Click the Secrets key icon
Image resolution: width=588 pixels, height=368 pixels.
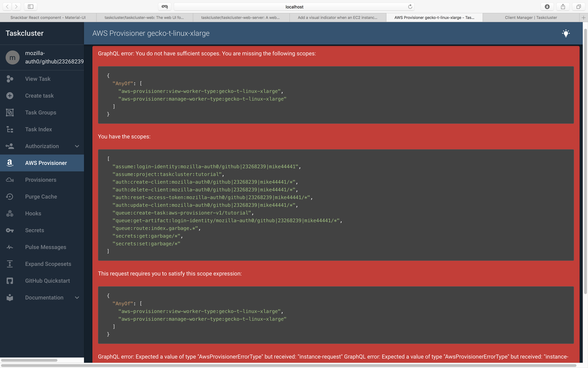pyautogui.click(x=10, y=230)
